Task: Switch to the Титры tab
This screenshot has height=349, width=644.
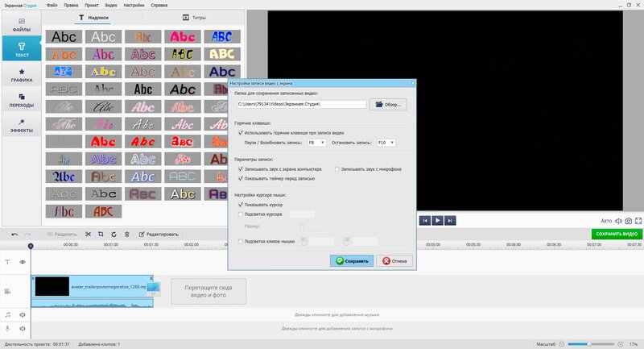Action: 194,18
